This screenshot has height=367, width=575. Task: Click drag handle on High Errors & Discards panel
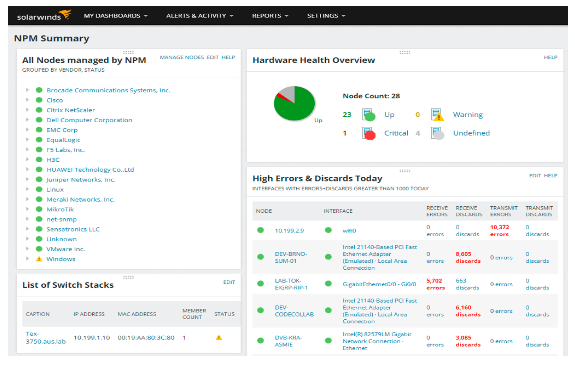[405, 170]
